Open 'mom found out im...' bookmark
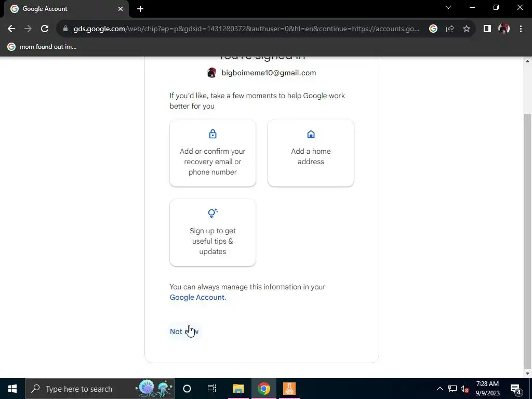This screenshot has width=532, height=399. 42,47
